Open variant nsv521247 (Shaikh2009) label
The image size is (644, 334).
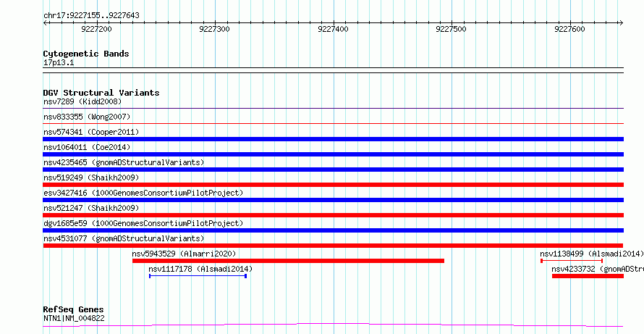91,208
